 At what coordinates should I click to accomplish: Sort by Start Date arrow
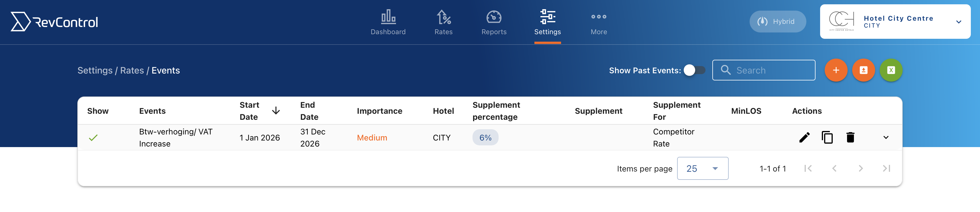[276, 111]
